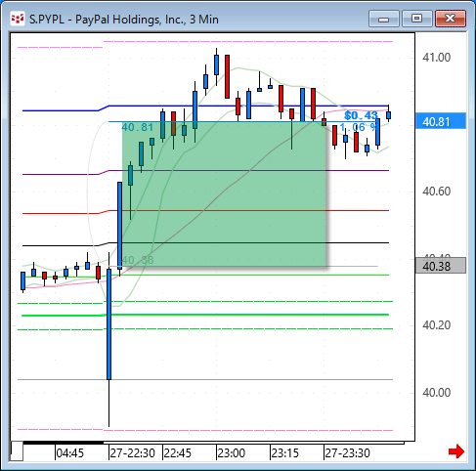Click the blue 40.81 current price label
Viewport: 476px width, 471px height.
[x=441, y=121]
